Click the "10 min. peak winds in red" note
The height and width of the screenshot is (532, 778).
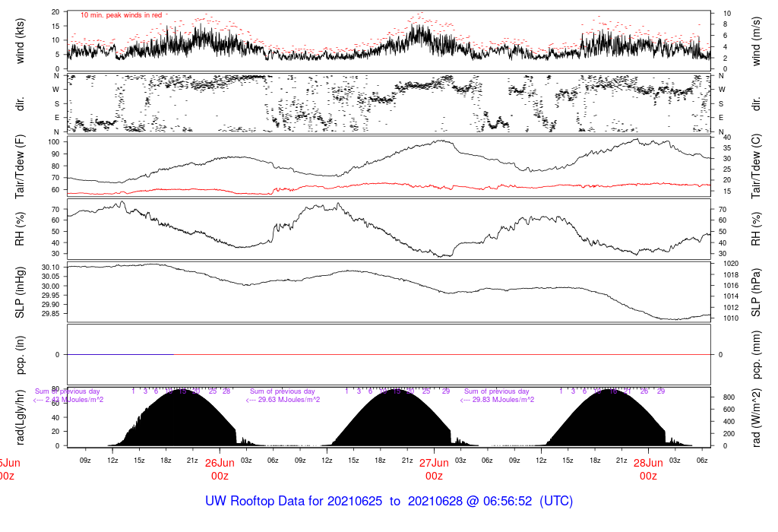click(x=121, y=15)
